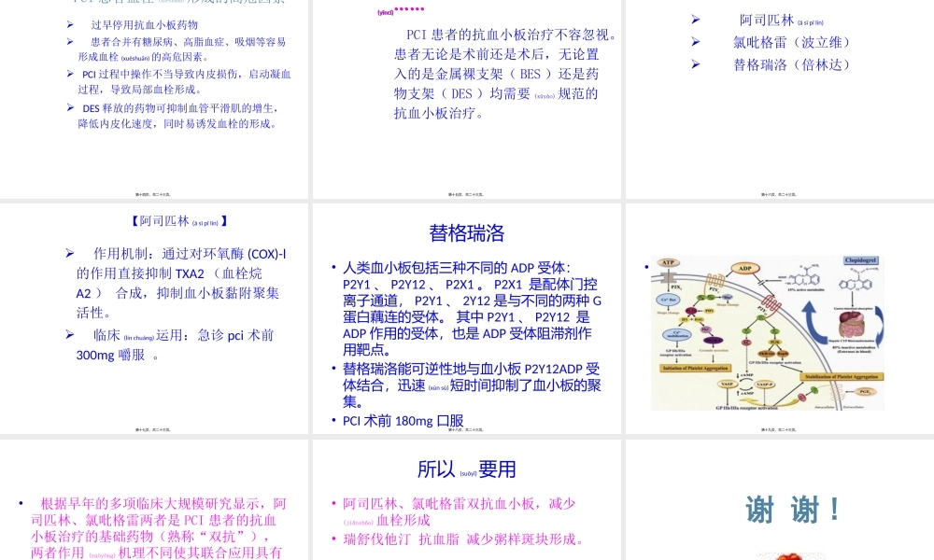
Task: Click the Initiation of Platelet Aggregation box
Action: [695, 367]
